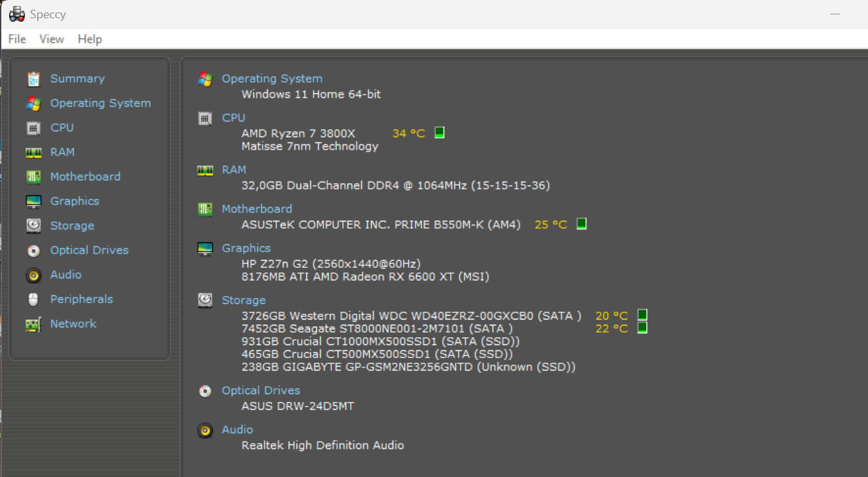
Task: Click the Network card icon in sidebar
Action: pos(33,324)
